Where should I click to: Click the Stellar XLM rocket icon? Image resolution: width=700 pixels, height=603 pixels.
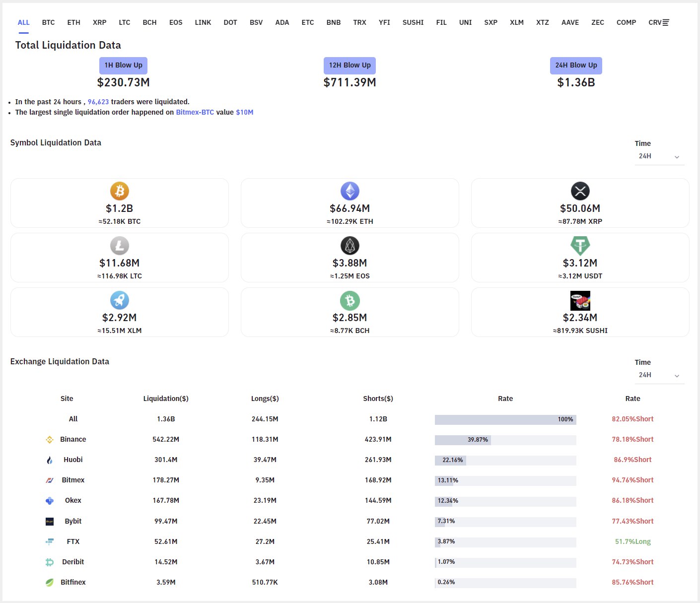pyautogui.click(x=120, y=300)
